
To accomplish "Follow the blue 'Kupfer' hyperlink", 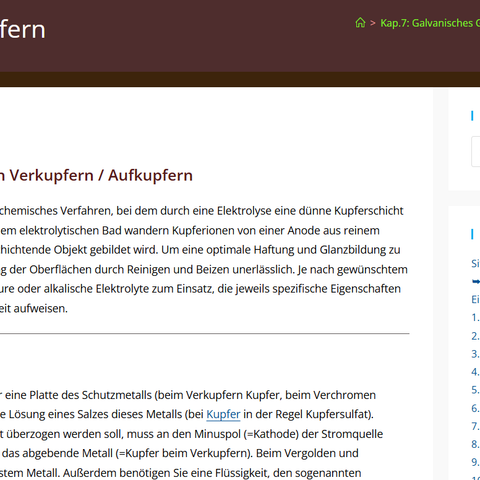I will click(x=223, y=414).
